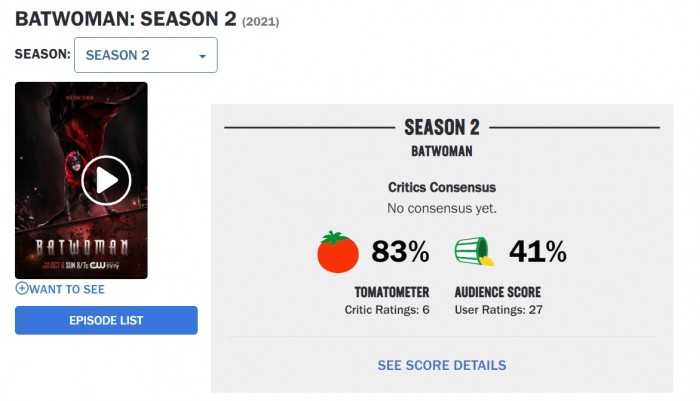Screen dimensions: 700x401
Task: Click Critic Ratings: 6 text
Action: tap(387, 310)
